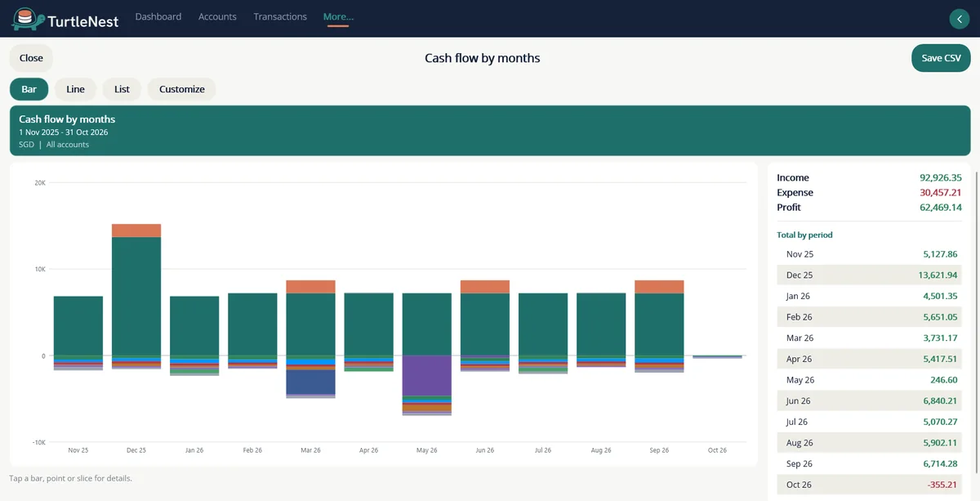Image resolution: width=980 pixels, height=501 pixels.
Task: Click the Apr 26 total row
Action: (x=869, y=359)
